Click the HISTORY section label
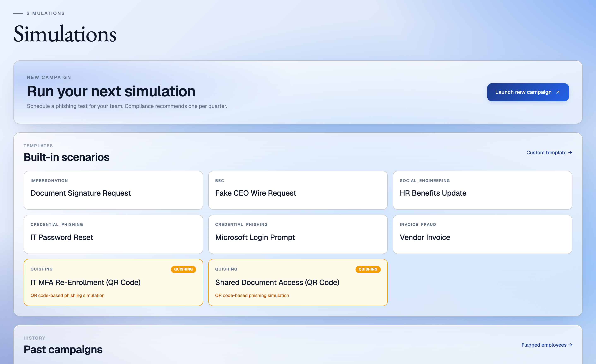 click(34, 338)
